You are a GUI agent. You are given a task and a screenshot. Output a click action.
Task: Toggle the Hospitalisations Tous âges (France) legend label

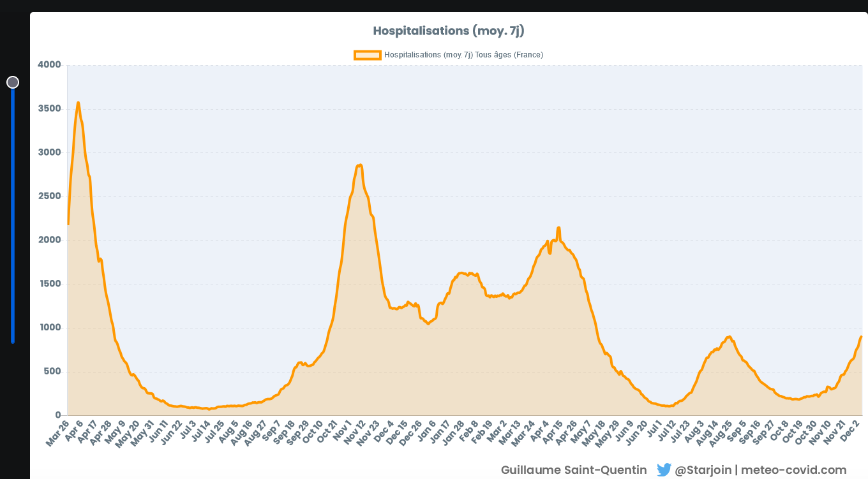click(x=463, y=55)
